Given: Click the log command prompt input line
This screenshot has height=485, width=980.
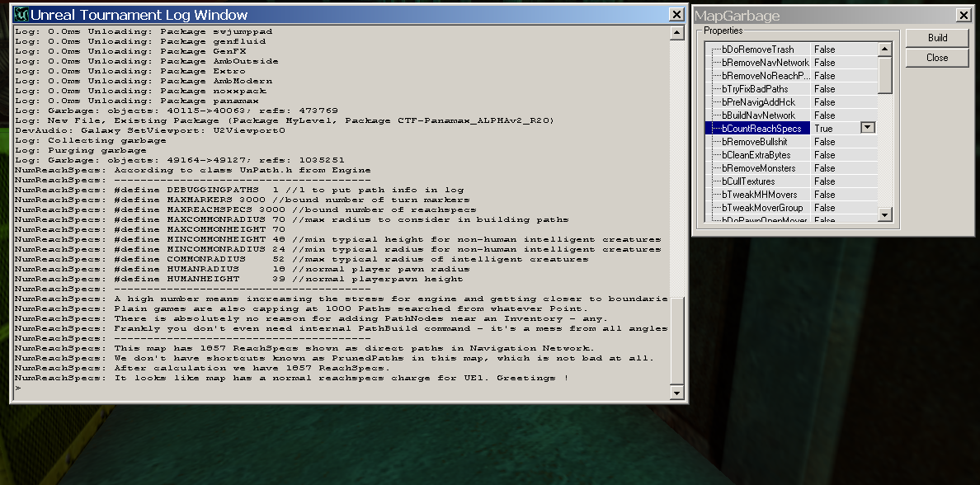Looking at the screenshot, I should [342, 388].
